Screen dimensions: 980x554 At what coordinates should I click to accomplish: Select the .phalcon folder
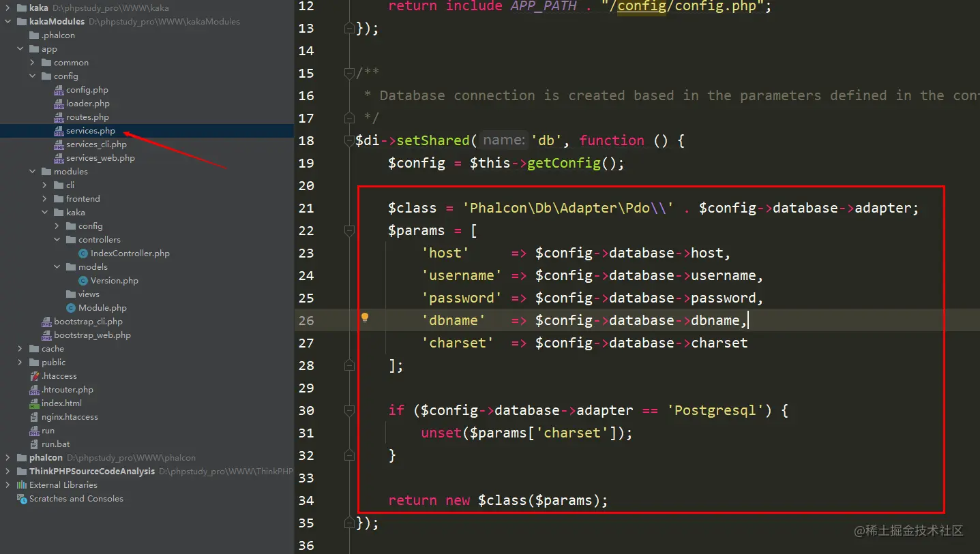(58, 35)
